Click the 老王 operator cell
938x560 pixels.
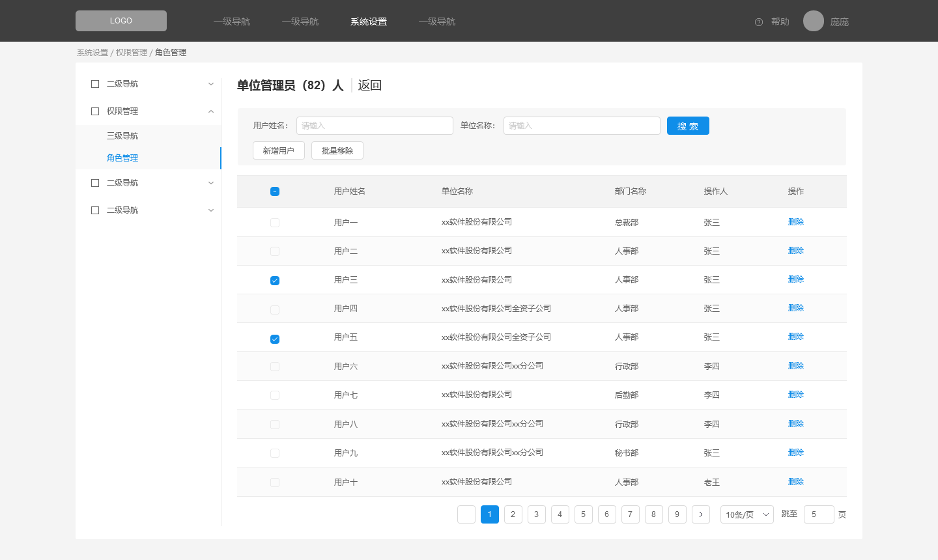[712, 483]
